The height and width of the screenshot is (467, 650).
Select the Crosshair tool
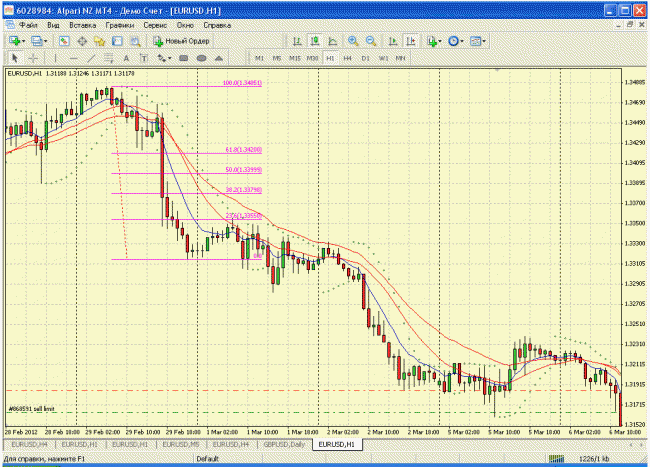click(33, 58)
